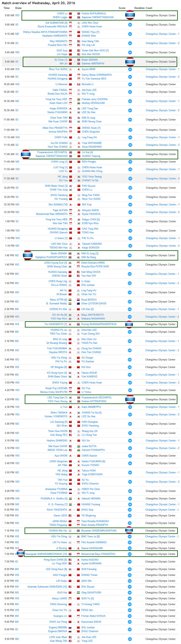Click the VS icon for GUO Kai vs Oleg SAVATUGIN
This screenshot has height=644, width=181.
pos(130,593)
